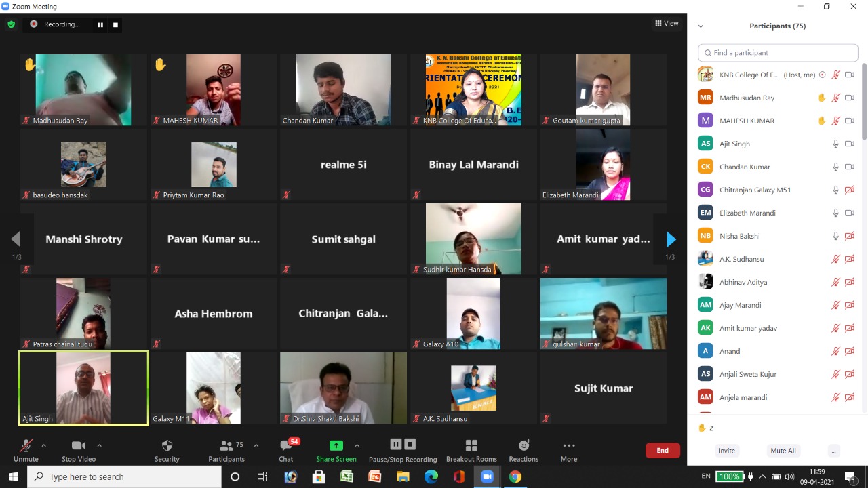Click the raised hands count indicator
Viewport: 868px width, 488px height.
click(706, 428)
